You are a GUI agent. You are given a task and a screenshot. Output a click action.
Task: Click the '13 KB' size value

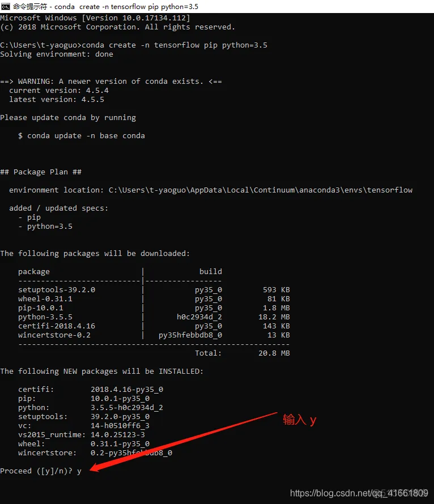(x=279, y=335)
